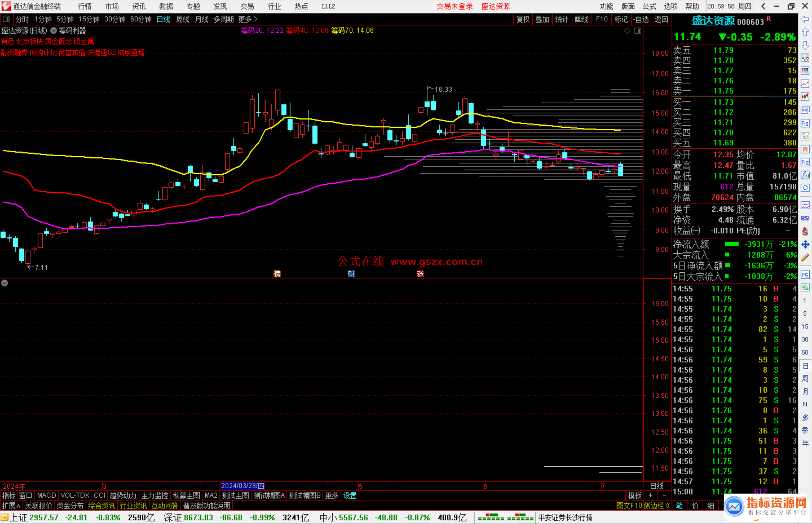The height and width of the screenshot is (524, 812).
Task: Select the pencil drawing tool icon
Action: 805,257
